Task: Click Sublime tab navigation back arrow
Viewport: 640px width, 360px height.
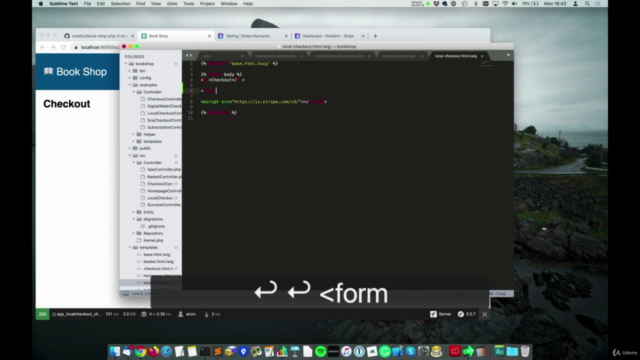Action: pyautogui.click(x=187, y=56)
